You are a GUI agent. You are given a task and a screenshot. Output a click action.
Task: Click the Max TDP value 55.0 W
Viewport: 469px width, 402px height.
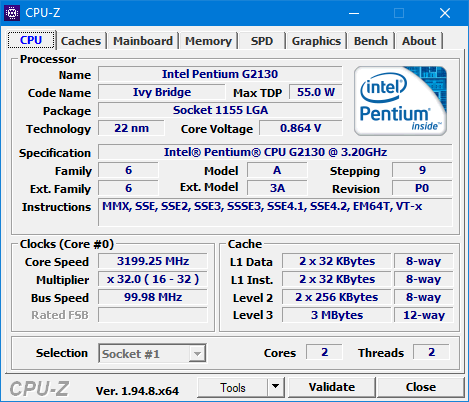tap(316, 92)
